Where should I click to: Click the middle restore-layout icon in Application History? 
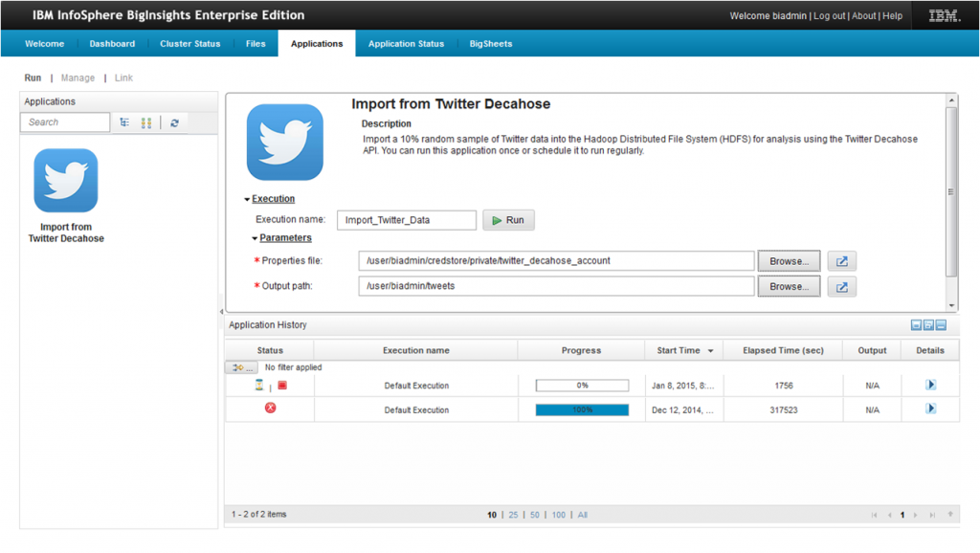pos(928,325)
